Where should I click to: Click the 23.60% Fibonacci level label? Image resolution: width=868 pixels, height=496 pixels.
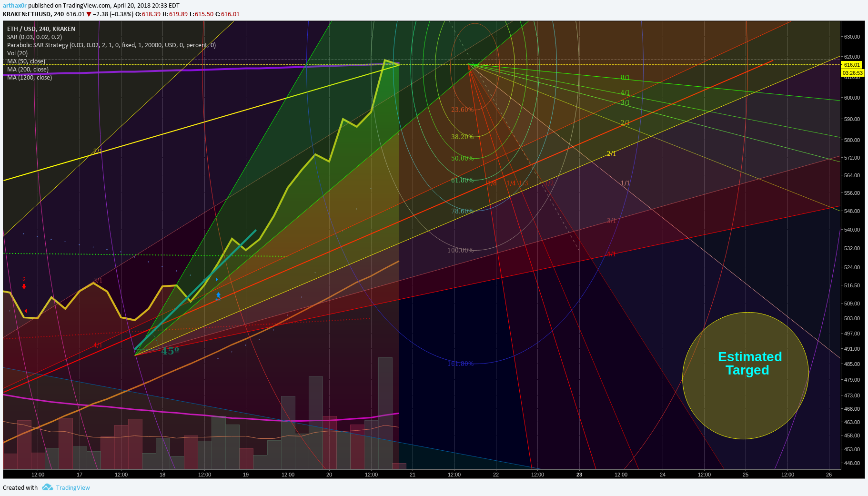[463, 110]
